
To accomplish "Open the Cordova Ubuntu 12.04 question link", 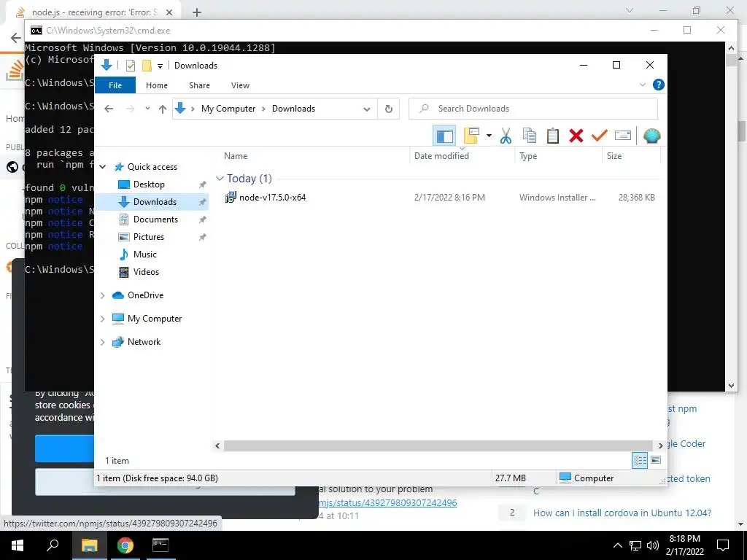I will 622,513.
